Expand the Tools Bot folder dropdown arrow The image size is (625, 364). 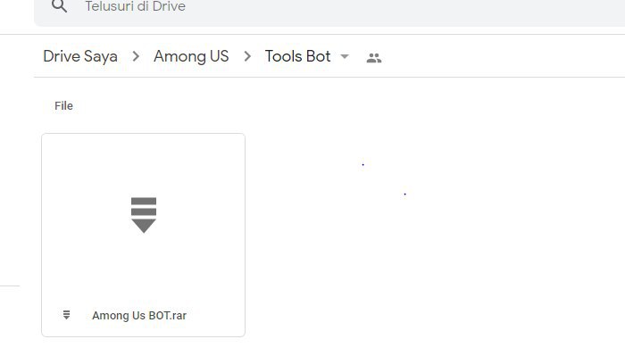click(x=345, y=56)
